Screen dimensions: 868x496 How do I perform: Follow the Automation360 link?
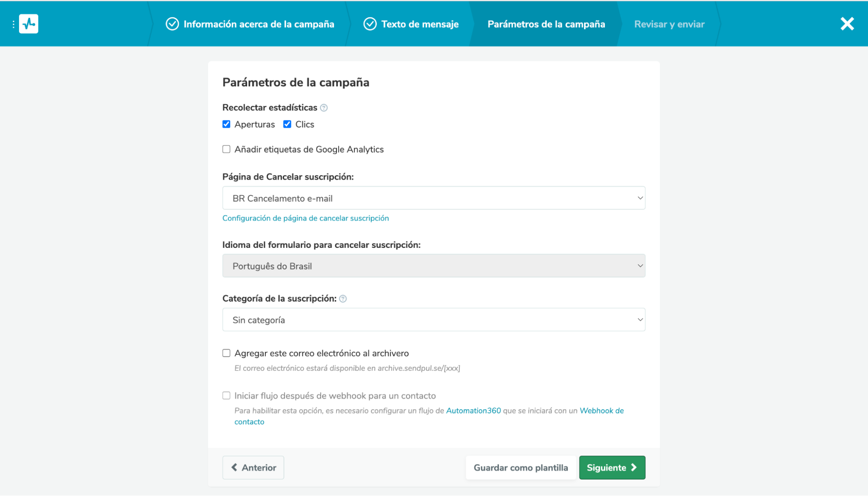click(473, 411)
